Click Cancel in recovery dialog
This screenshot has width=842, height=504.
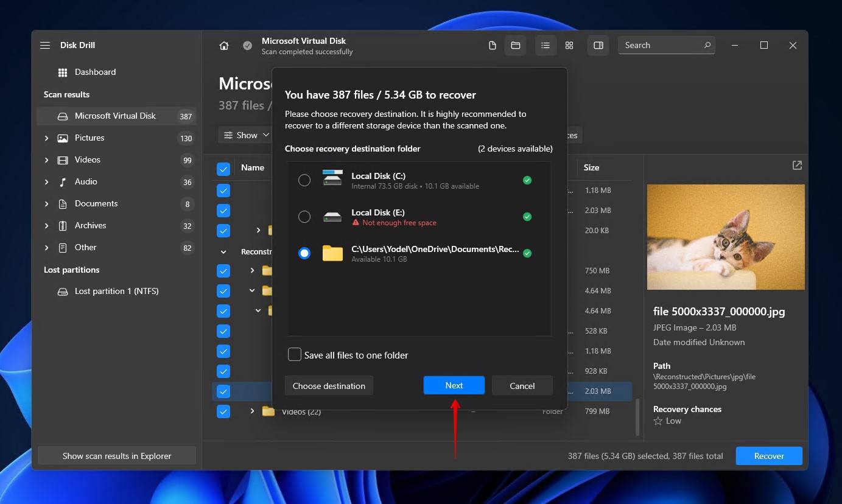[x=522, y=385]
